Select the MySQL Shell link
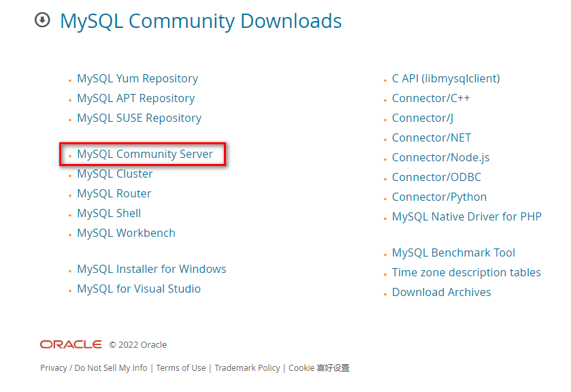This screenshot has height=392, width=571. click(109, 213)
